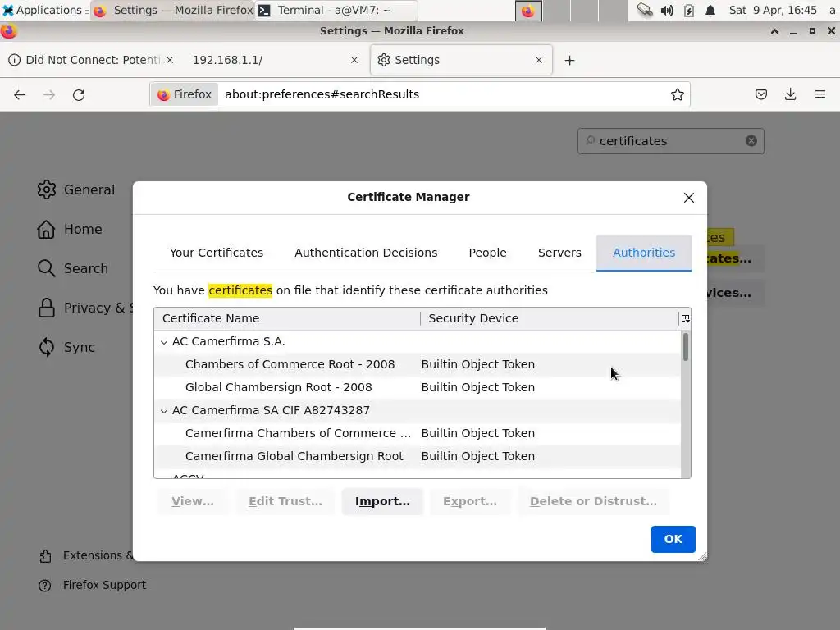Open the clock showing Sat 9 Apr, 16:45
The image size is (840, 630).
pos(773,10)
